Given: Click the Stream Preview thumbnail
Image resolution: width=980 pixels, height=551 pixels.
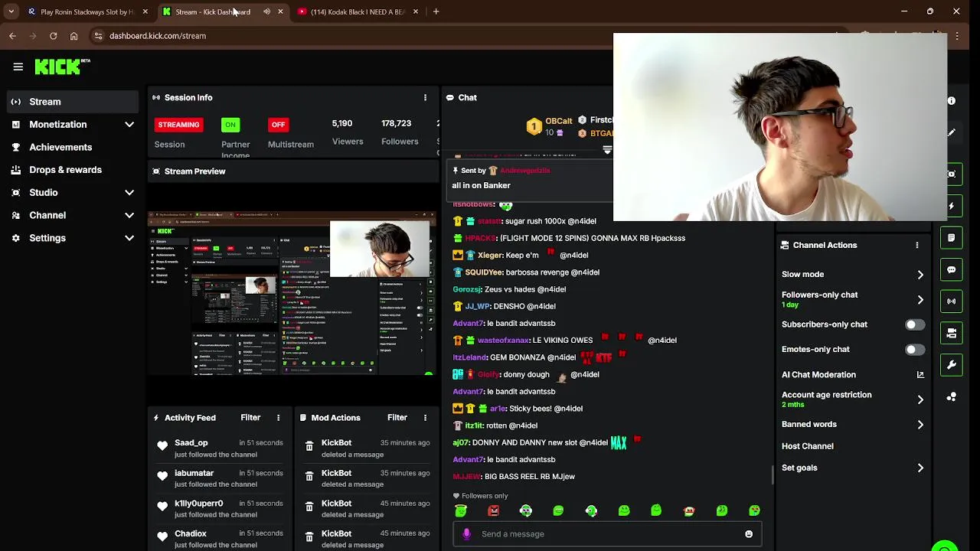Looking at the screenshot, I should tap(292, 293).
